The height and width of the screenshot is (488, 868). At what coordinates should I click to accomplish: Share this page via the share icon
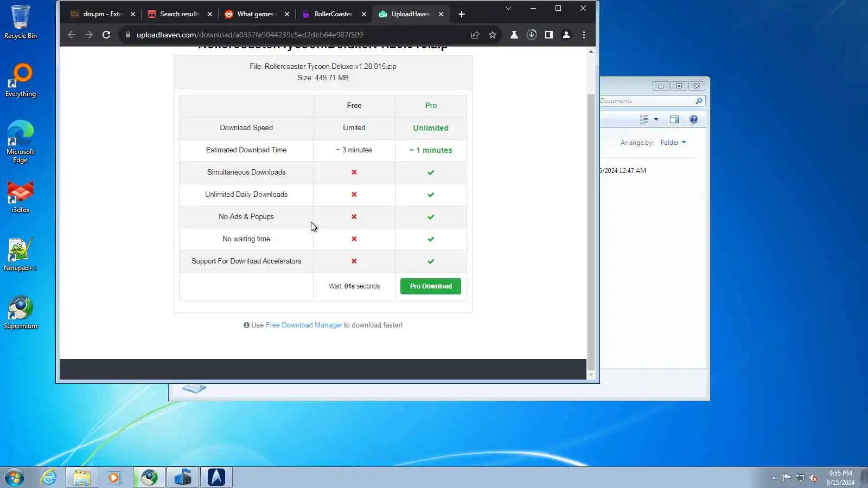click(475, 35)
